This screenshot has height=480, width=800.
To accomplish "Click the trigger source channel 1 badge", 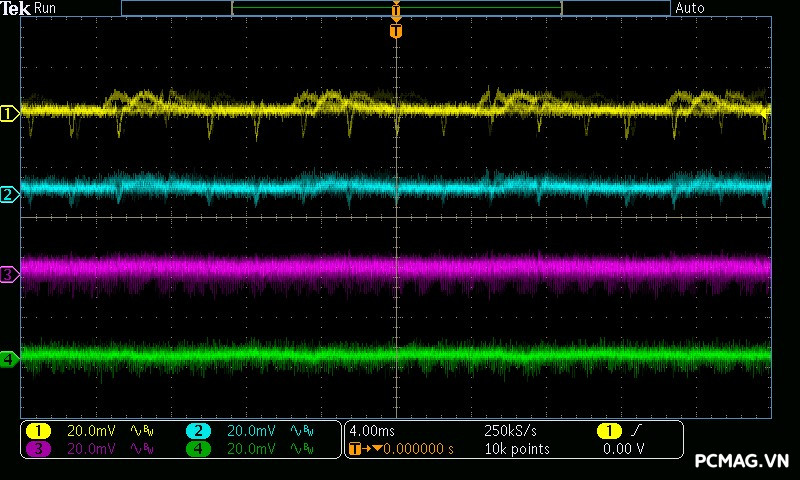I will [x=607, y=430].
